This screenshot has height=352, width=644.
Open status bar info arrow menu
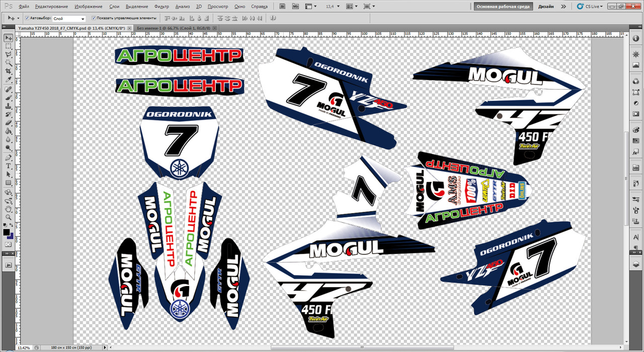pos(105,347)
